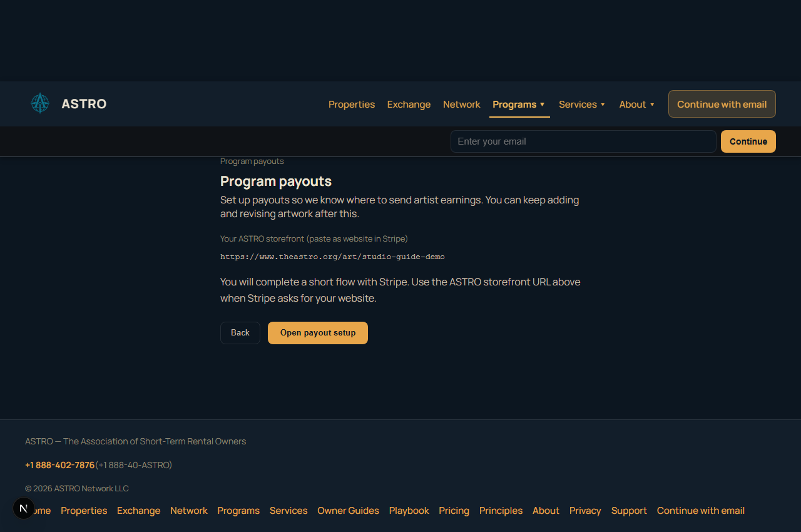Select Network in the top navigation
The height and width of the screenshot is (532, 801).
click(x=462, y=105)
